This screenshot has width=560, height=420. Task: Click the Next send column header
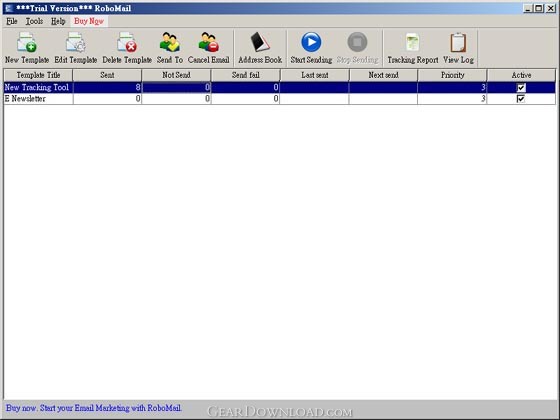coord(384,75)
